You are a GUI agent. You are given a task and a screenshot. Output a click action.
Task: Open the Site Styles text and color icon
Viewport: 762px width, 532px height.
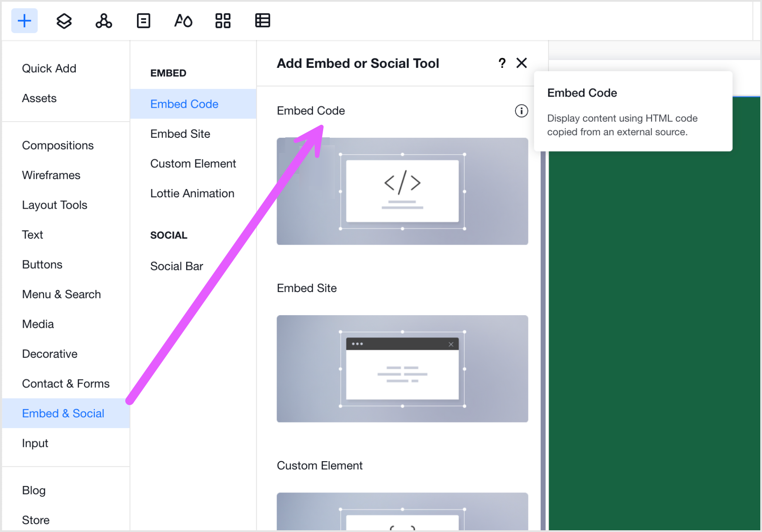tap(183, 20)
